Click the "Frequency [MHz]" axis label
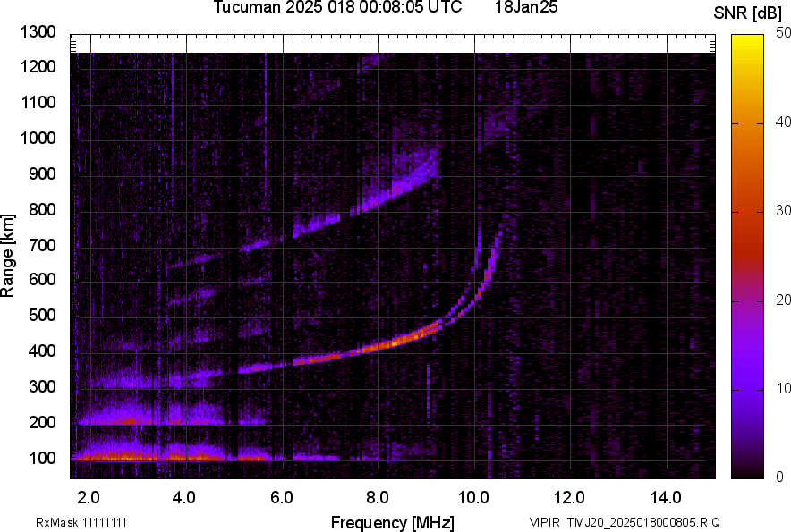The width and height of the screenshot is (791, 532). pyautogui.click(x=393, y=522)
